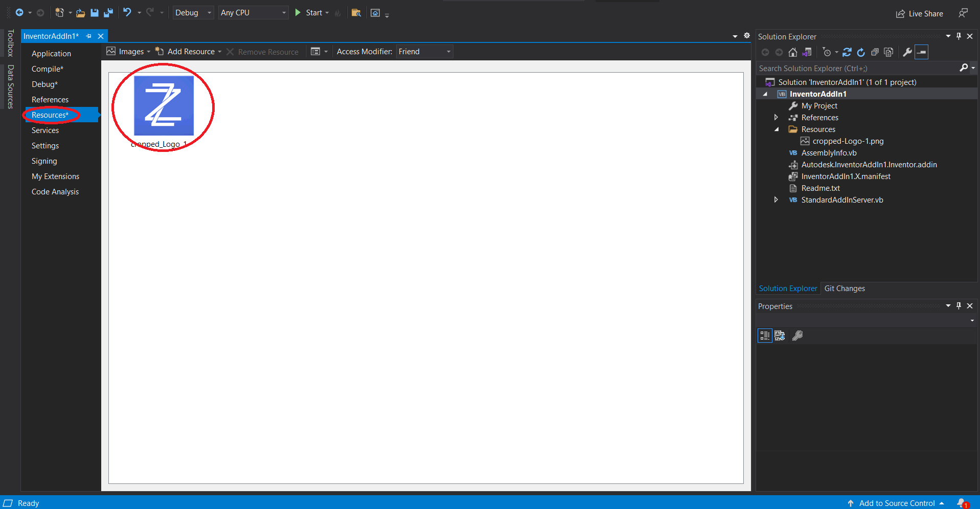Image resolution: width=980 pixels, height=509 pixels.
Task: Switch to the Git Changes tab
Action: click(845, 288)
